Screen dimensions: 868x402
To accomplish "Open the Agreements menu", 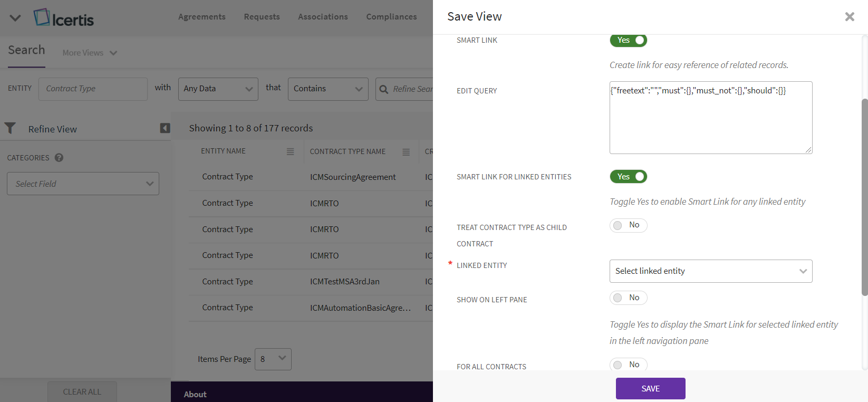I will coord(201,17).
